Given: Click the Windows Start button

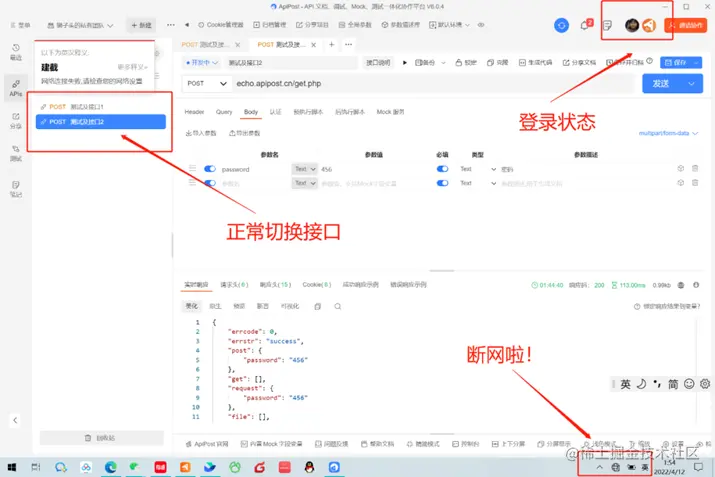Looking at the screenshot, I should click(12, 467).
